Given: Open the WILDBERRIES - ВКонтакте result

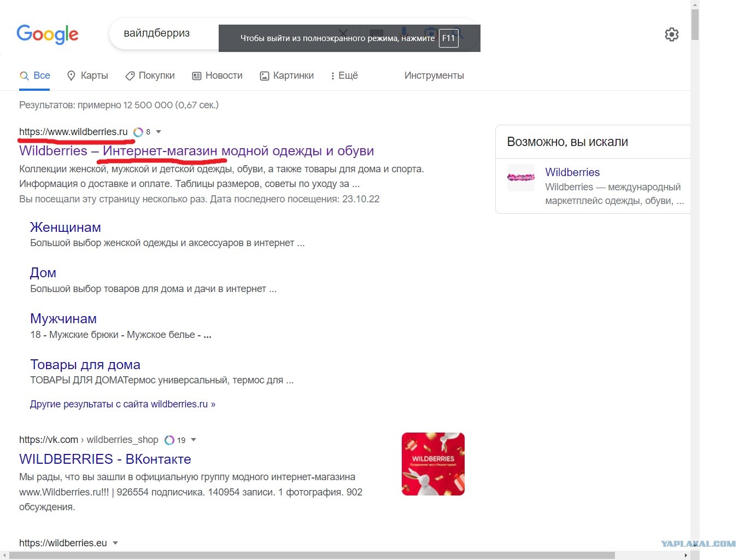Looking at the screenshot, I should 105,459.
